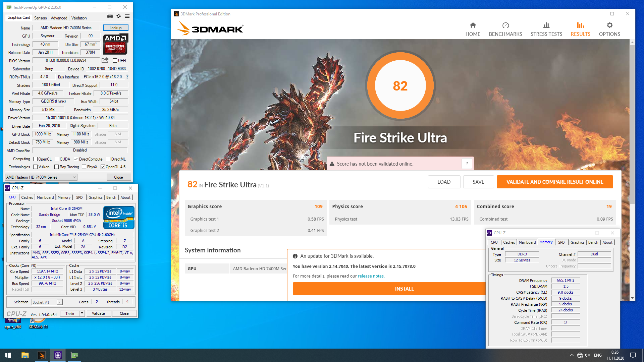Click the Bus Interface question mark
This screenshot has width=644, height=362.
[x=127, y=77]
